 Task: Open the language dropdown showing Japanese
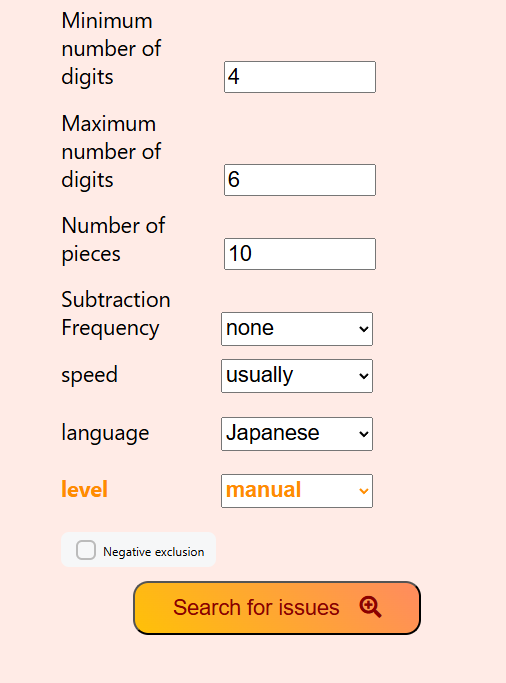pyautogui.click(x=297, y=434)
